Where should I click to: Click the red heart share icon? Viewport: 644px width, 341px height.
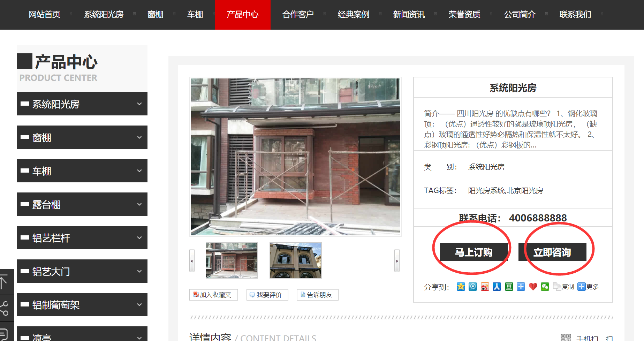click(533, 287)
